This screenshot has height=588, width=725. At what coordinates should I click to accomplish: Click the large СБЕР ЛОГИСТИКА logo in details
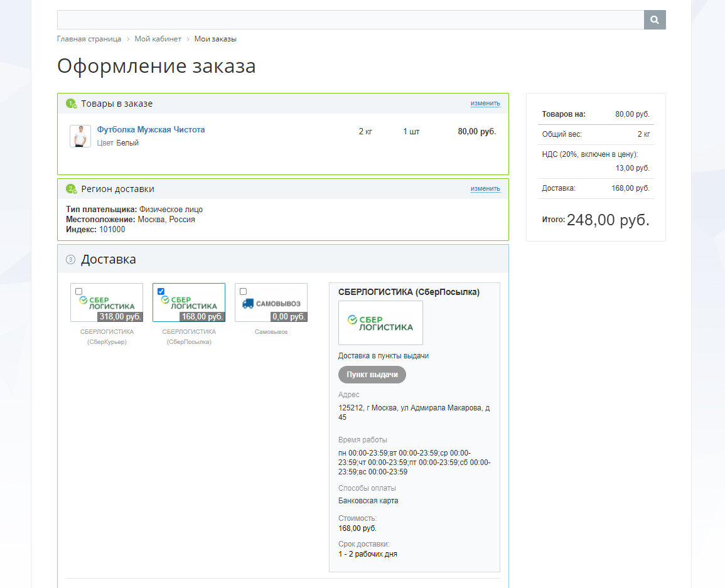[x=380, y=323]
